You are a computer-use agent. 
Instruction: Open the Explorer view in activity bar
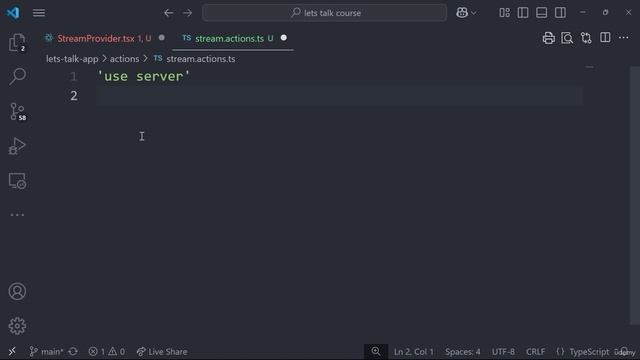click(17, 42)
